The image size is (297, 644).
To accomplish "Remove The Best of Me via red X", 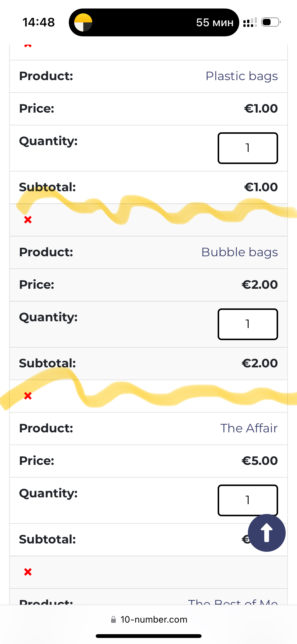I will [x=28, y=572].
